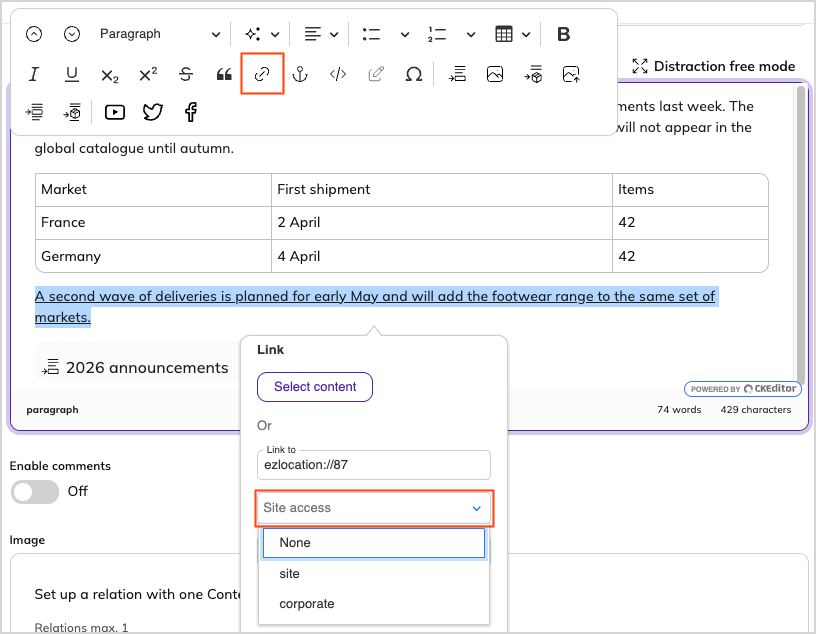Toggle underline formatting
This screenshot has height=634, width=816.
pos(72,74)
